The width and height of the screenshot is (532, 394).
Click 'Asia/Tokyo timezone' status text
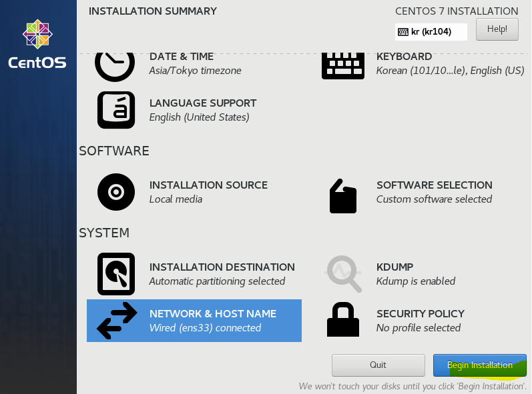coord(195,71)
